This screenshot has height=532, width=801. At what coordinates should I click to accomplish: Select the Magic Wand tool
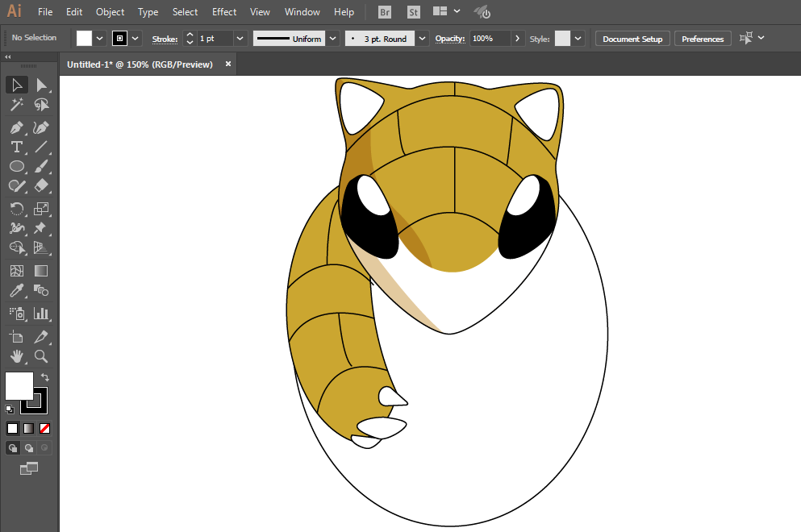click(x=16, y=105)
